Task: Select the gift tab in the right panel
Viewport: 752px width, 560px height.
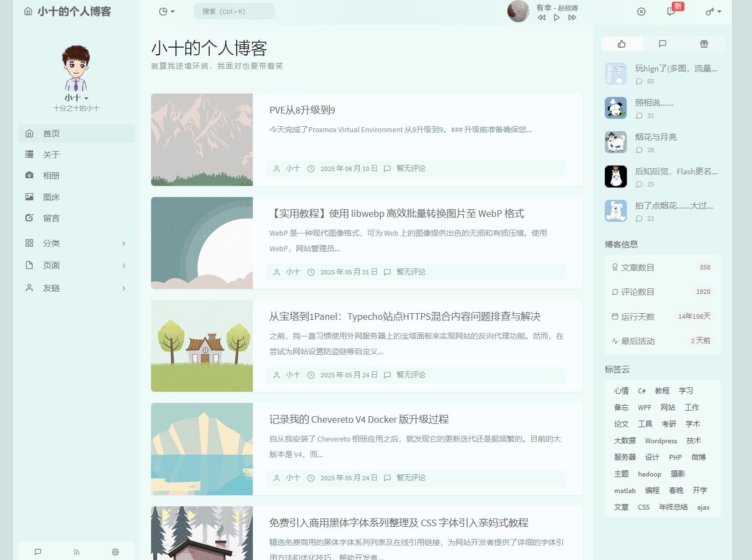Action: 703,44
